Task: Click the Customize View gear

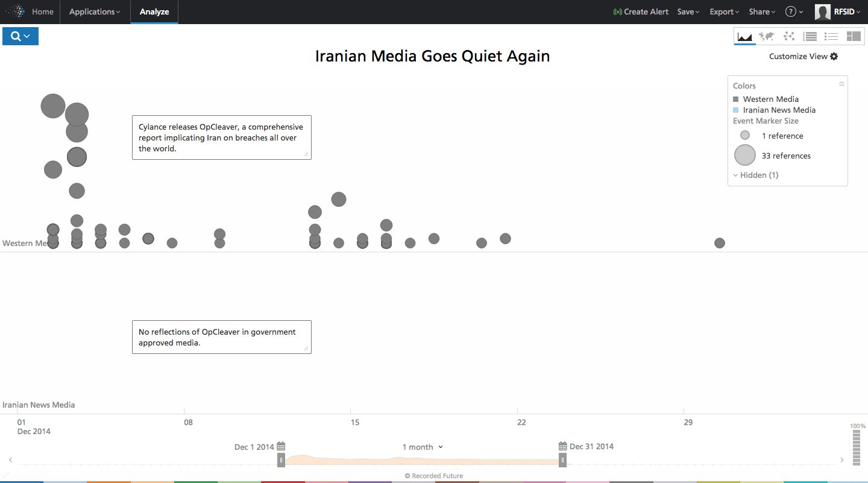Action: [x=834, y=56]
